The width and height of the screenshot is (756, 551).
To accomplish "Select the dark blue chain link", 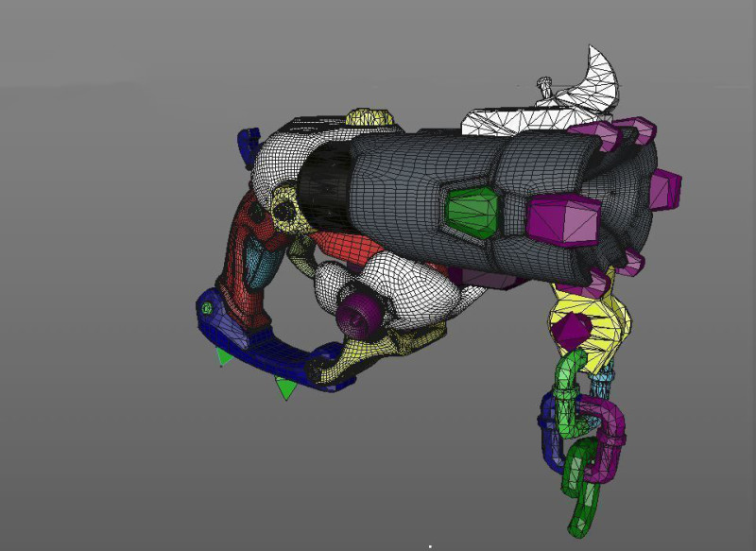I will tap(550, 430).
